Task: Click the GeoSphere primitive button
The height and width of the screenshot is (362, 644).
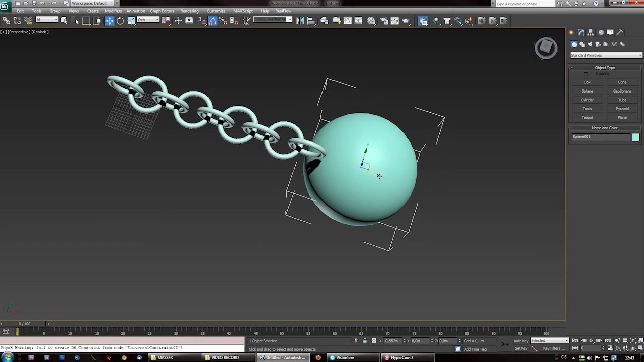Action: point(622,91)
